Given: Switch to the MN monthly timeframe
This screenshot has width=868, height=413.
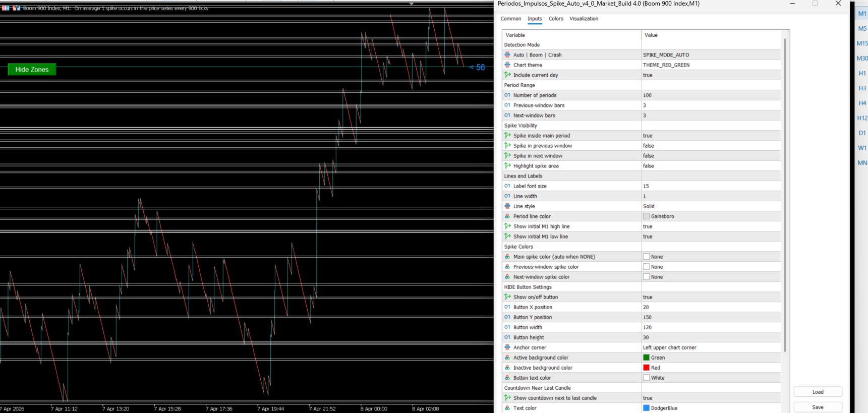Looking at the screenshot, I should coord(862,163).
